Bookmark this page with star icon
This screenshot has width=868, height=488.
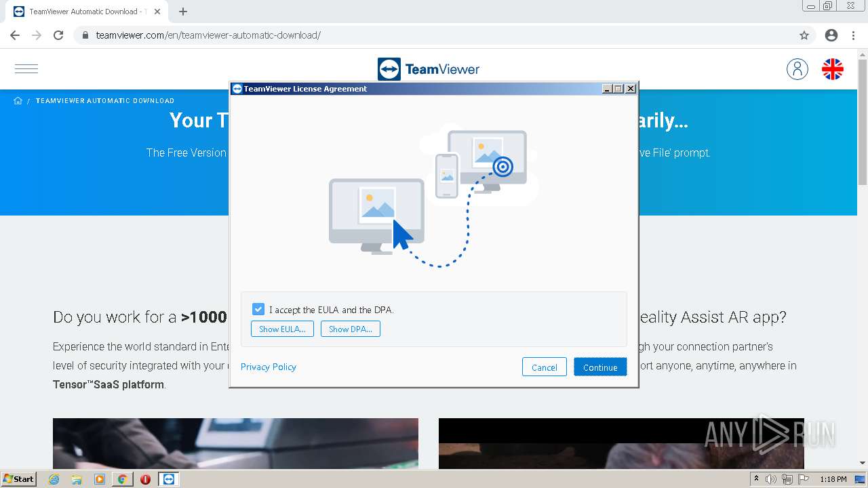coord(804,35)
